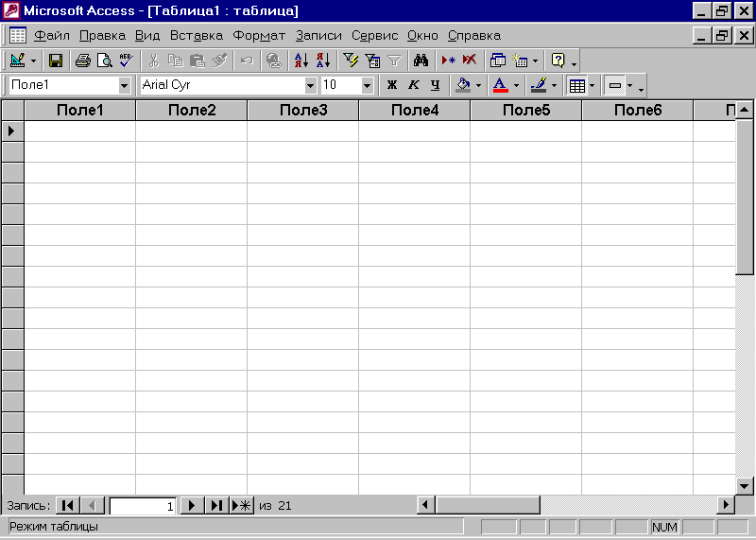Open the Сервис menu
The image size is (756, 540).
[374, 36]
